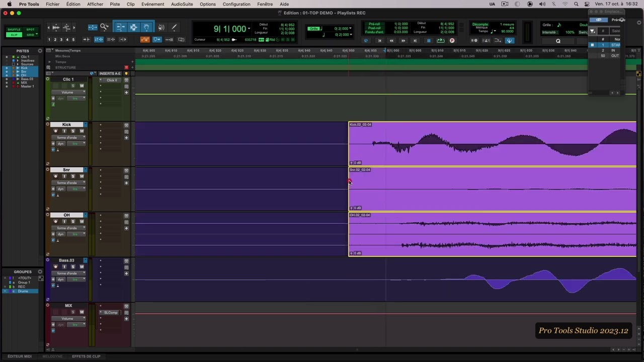The height and width of the screenshot is (362, 644).
Task: Select SHUFFLE edit mode
Action: (x=14, y=30)
